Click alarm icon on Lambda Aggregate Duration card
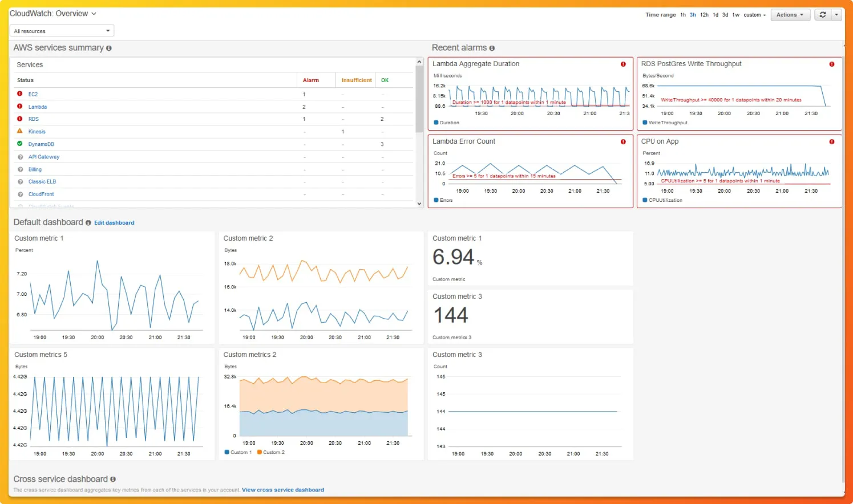 point(623,64)
